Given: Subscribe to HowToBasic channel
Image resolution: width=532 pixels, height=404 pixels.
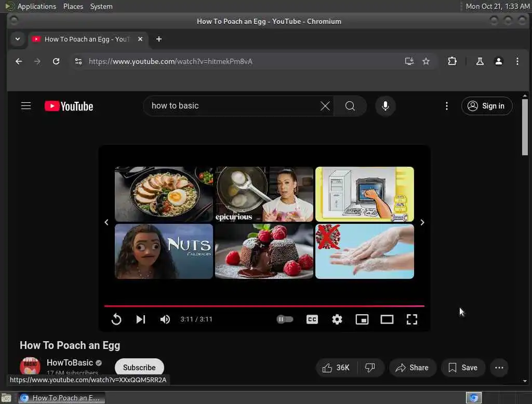Looking at the screenshot, I should (x=139, y=367).
